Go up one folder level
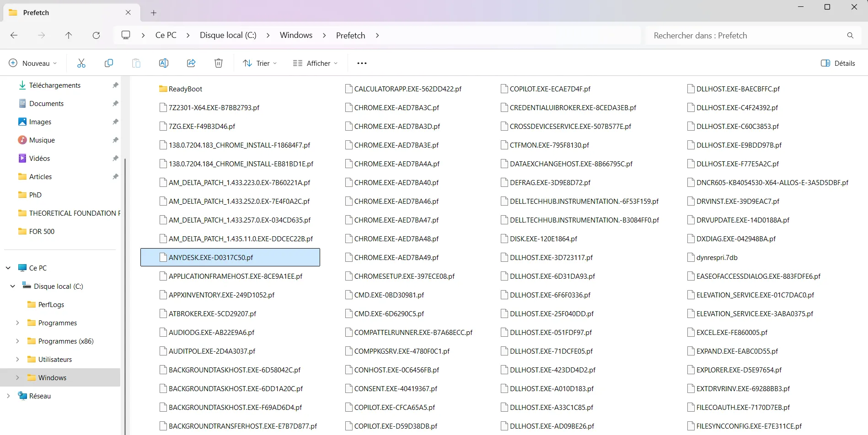The height and width of the screenshot is (435, 868). (69, 35)
